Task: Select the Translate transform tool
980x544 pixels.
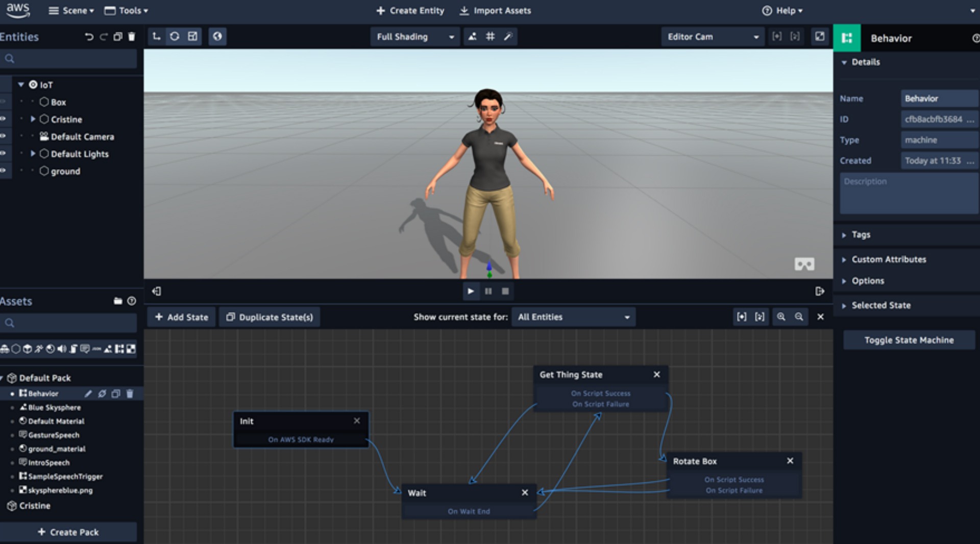Action: pos(157,36)
